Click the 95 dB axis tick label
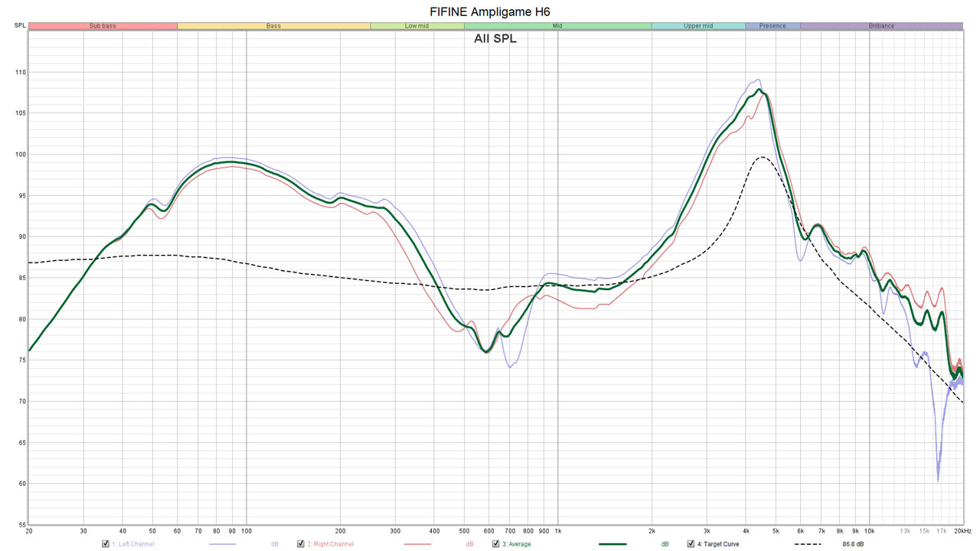This screenshot has height=551, width=980. coord(21,195)
